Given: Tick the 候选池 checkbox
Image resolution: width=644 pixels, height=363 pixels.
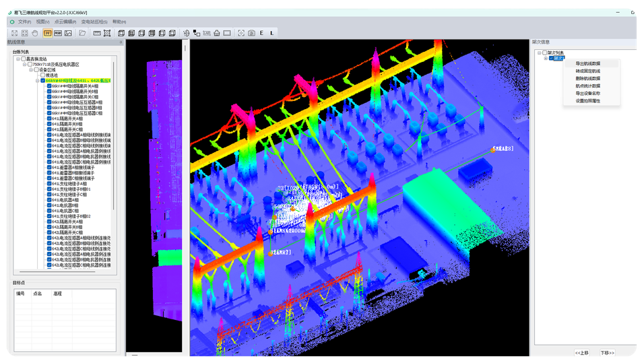Looking at the screenshot, I should pyautogui.click(x=43, y=75).
